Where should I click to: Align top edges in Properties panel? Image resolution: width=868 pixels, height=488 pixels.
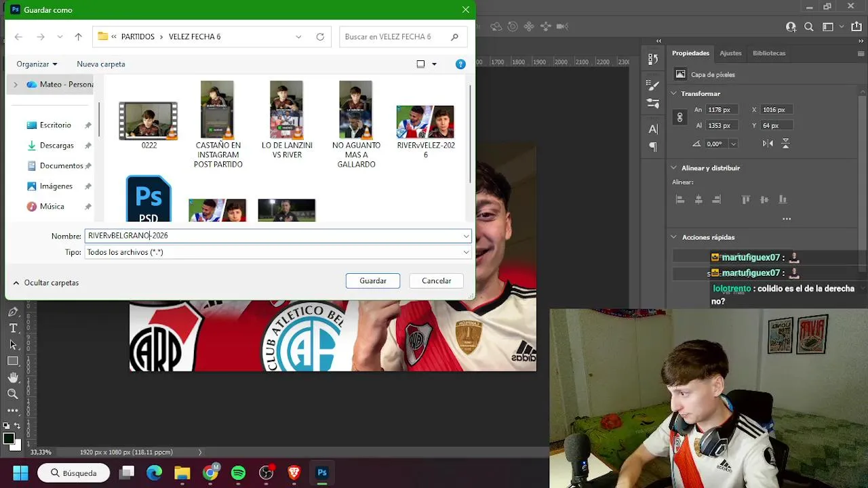click(746, 199)
